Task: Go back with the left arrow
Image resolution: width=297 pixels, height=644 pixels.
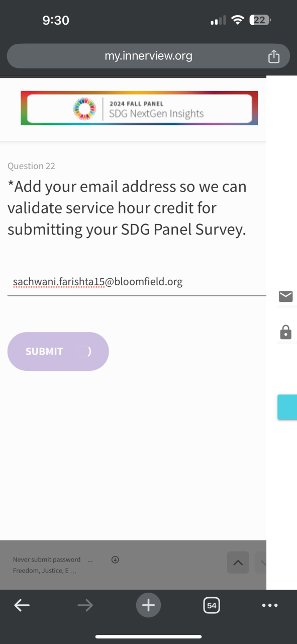Action: (22, 606)
